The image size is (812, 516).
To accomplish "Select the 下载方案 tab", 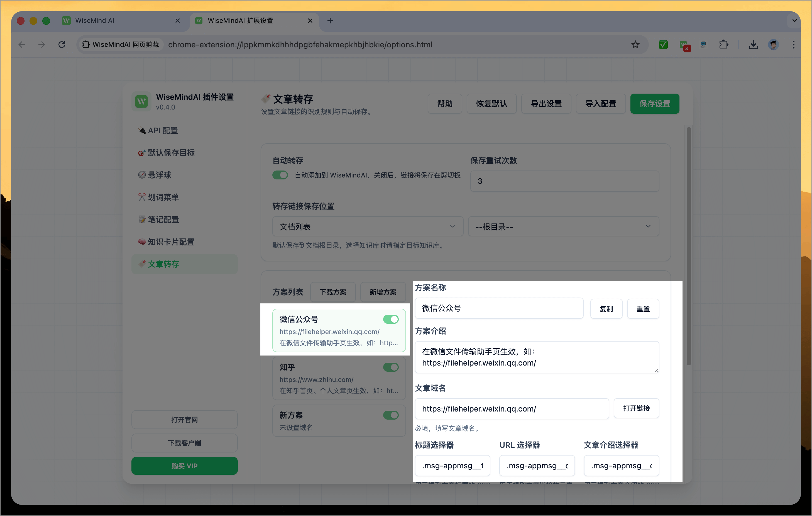I will (x=333, y=292).
